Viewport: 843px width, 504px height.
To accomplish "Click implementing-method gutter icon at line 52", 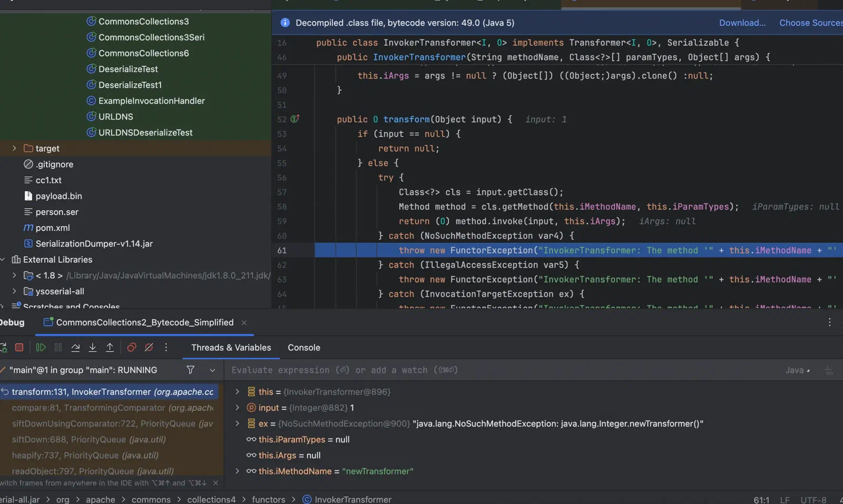I will point(295,119).
